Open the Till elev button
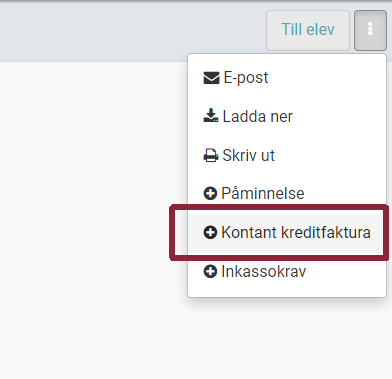Image resolution: width=392 pixels, height=379 pixels. [308, 30]
